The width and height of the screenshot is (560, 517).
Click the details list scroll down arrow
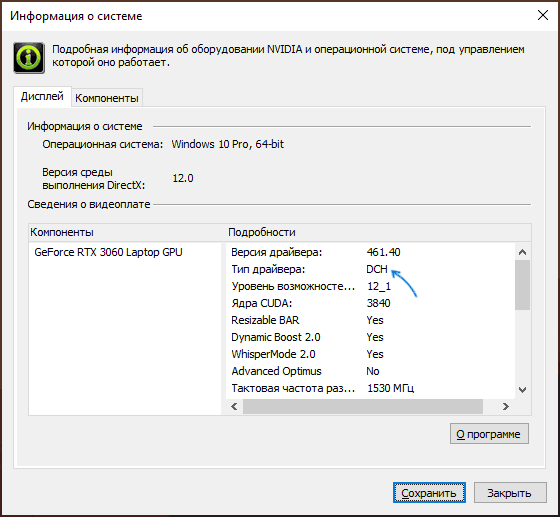[x=522, y=390]
